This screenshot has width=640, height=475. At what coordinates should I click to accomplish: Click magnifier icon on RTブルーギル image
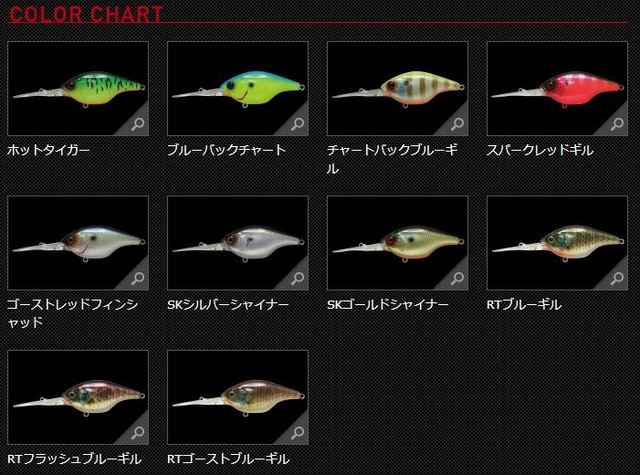point(618,279)
